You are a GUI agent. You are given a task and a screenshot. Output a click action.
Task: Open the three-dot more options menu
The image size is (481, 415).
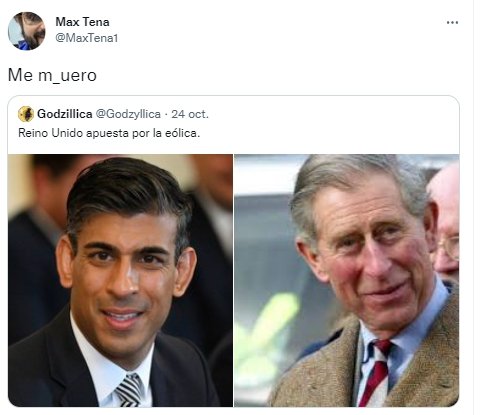(x=452, y=23)
